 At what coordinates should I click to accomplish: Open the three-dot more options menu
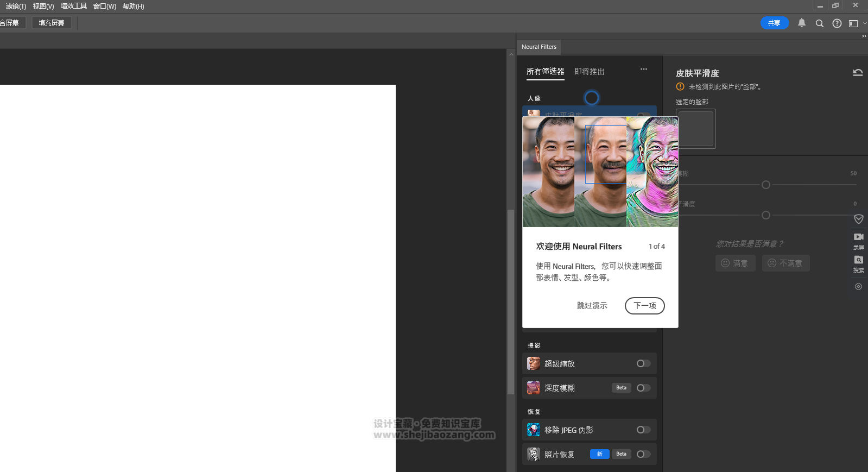[x=644, y=69]
